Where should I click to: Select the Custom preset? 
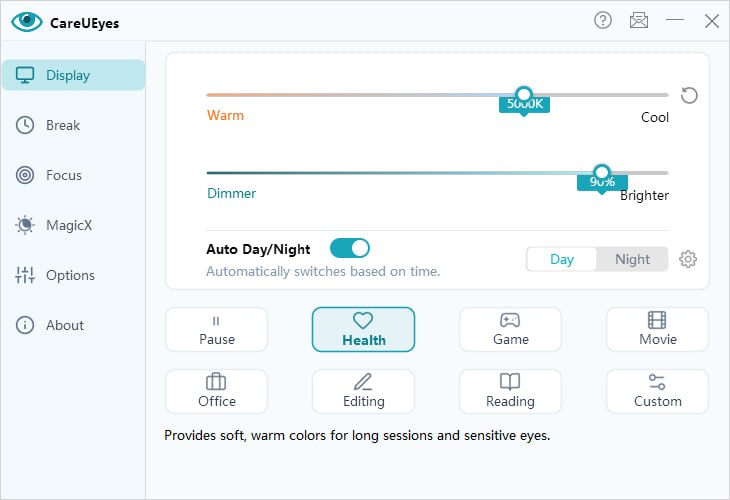tap(657, 392)
